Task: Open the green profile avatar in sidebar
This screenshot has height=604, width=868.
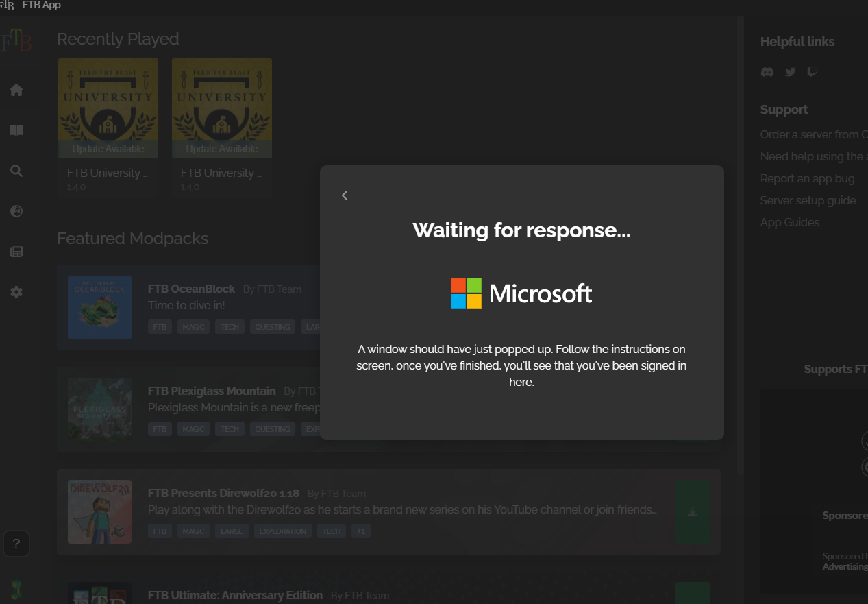Action: [16, 590]
